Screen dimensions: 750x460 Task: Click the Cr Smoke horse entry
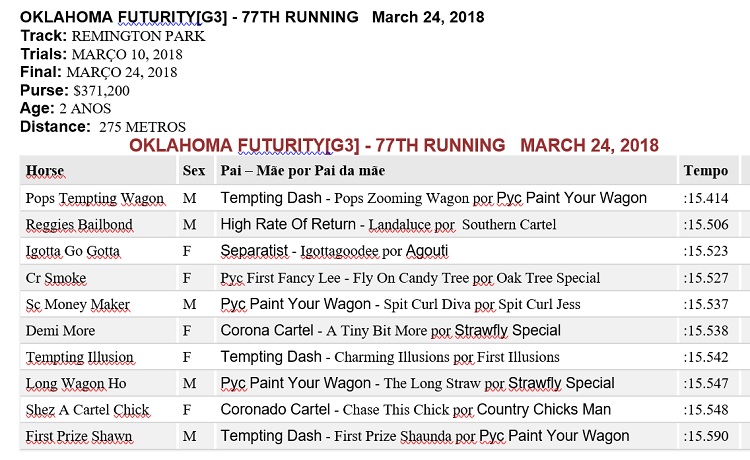56,278
